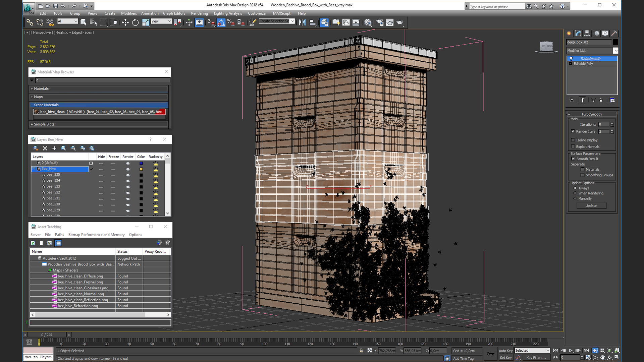Click the object color swatch beside deep_box_02
Viewport: 644px width, 362px height.
coord(615,42)
